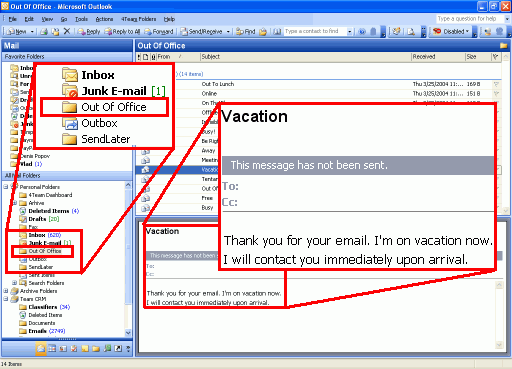512x369 pixels.
Task: Expand the Search Folders node
Action: 14,283
